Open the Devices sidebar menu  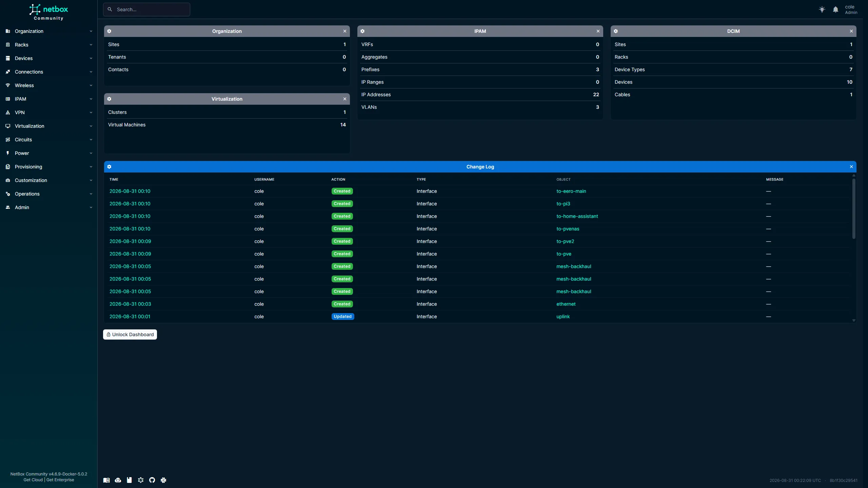tap(49, 58)
